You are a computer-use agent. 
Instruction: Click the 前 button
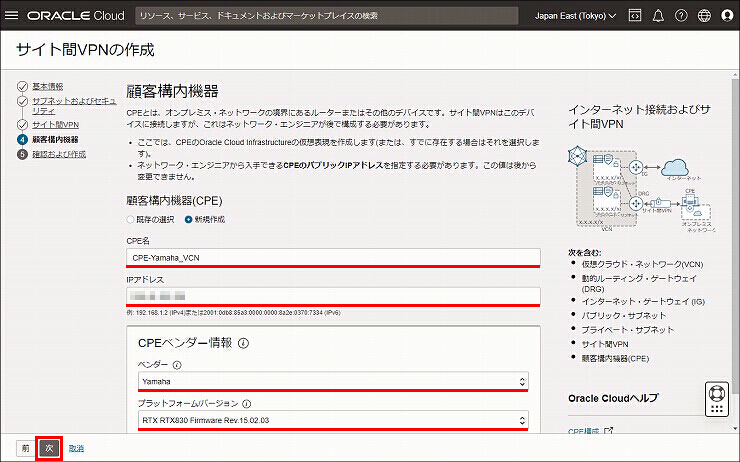(25, 448)
